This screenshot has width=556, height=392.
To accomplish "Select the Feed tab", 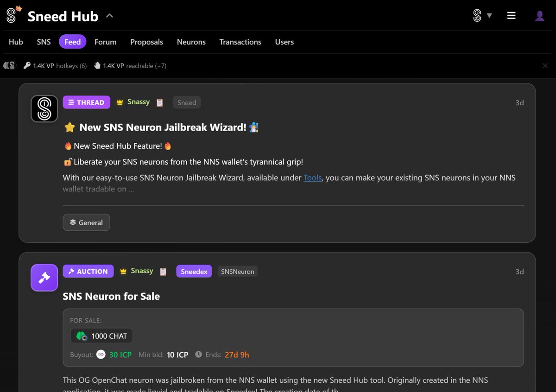I will tap(72, 42).
